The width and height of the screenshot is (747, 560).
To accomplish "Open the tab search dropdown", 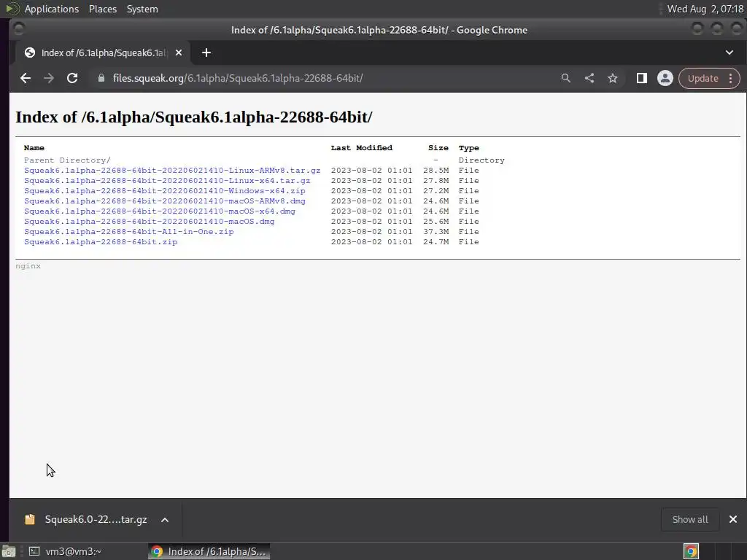I will (x=729, y=52).
